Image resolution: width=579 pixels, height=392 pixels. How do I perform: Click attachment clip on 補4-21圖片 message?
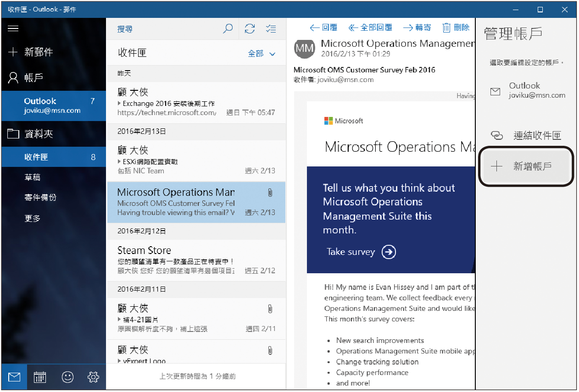[x=270, y=309]
